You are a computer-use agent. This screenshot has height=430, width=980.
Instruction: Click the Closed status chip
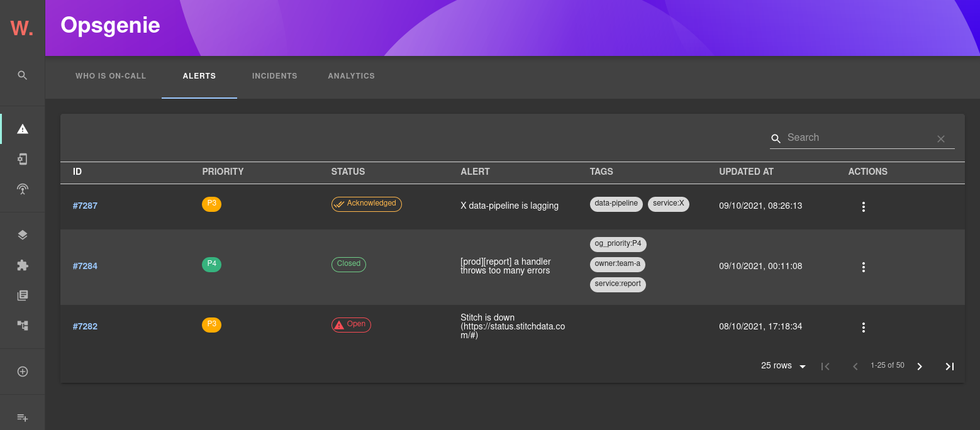click(x=348, y=264)
